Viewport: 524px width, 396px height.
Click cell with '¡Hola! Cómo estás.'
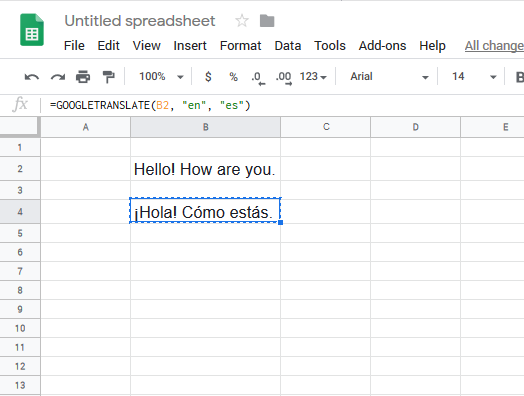click(x=205, y=212)
